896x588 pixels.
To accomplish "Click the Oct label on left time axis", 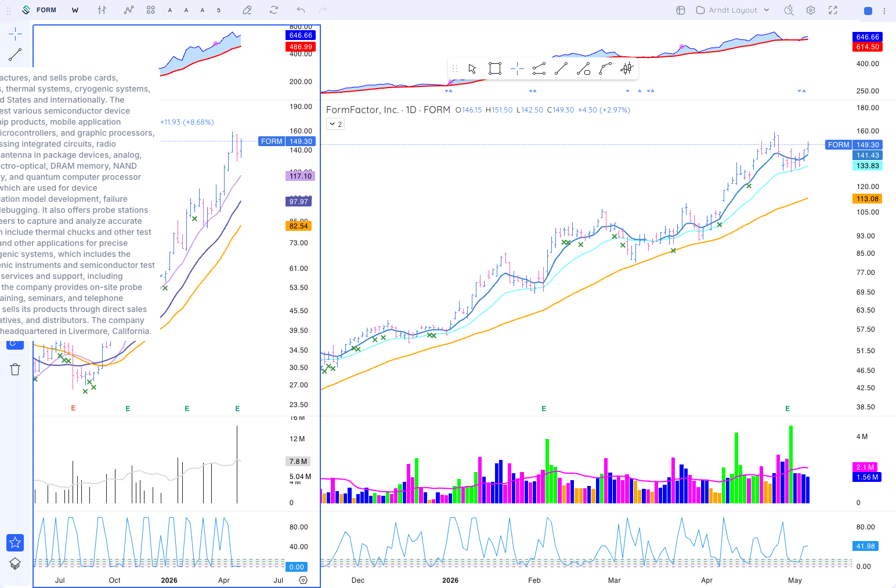I will (x=115, y=580).
